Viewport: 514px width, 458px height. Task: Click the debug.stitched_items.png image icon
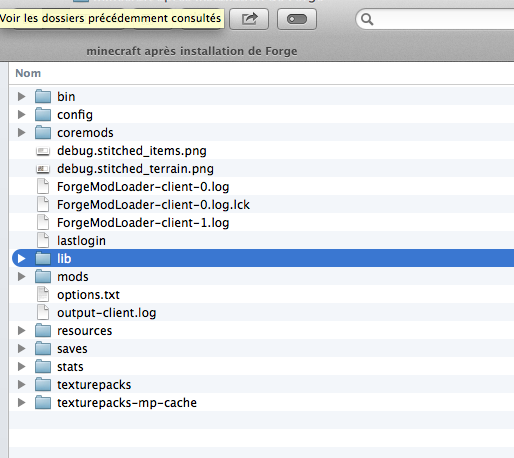click(43, 151)
